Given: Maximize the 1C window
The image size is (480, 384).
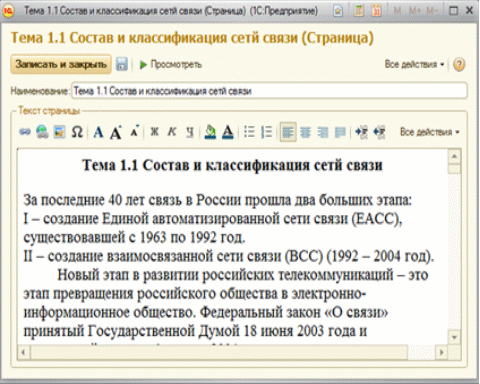Looking at the screenshot, I should (453, 11).
